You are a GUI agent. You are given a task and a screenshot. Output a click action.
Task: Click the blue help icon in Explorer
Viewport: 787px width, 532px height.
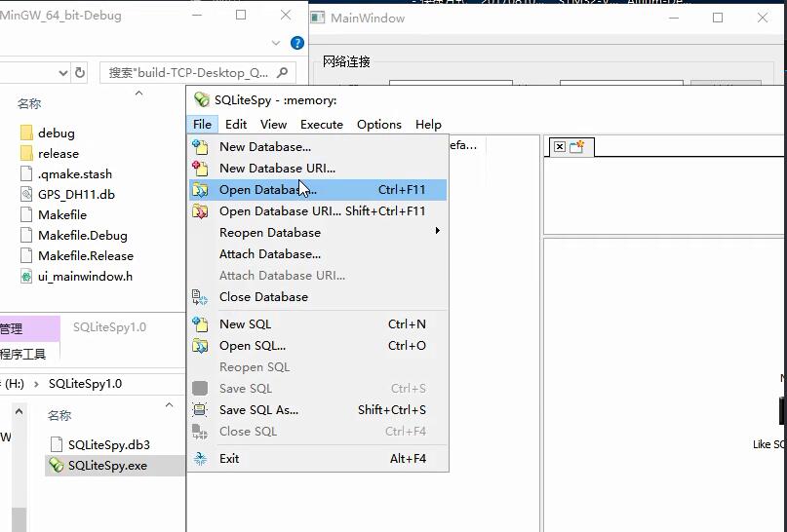[297, 43]
